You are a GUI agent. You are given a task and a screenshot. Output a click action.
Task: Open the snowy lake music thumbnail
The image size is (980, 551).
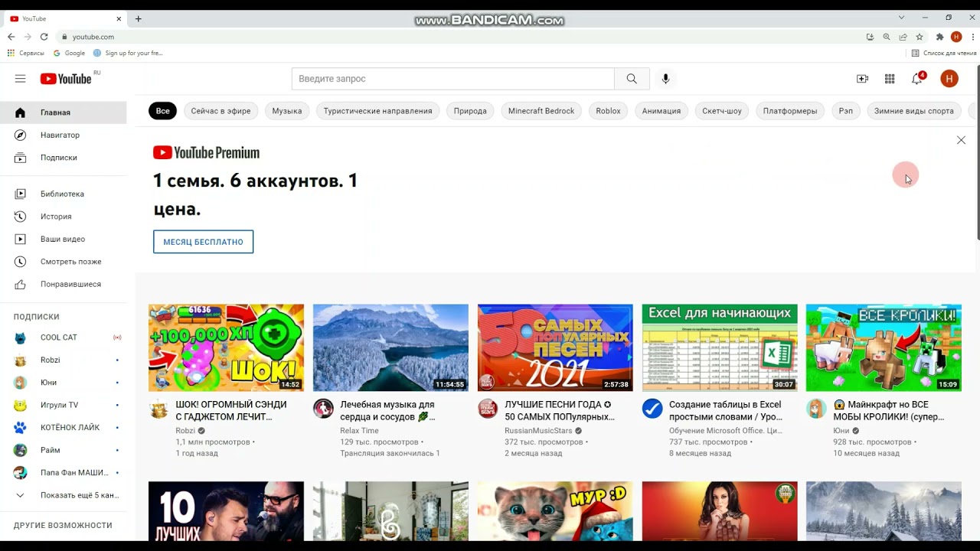click(x=390, y=347)
